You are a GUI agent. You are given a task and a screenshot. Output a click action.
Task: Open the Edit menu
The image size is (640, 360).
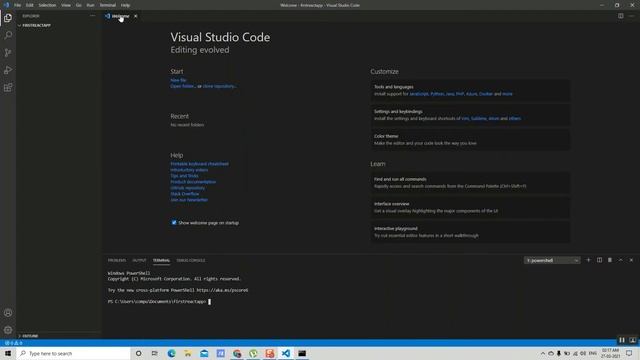coord(30,5)
